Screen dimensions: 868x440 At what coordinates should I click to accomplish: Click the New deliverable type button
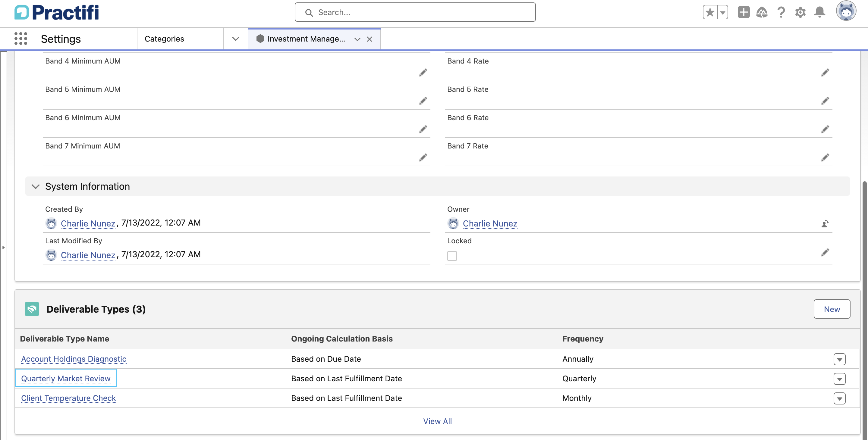point(832,309)
